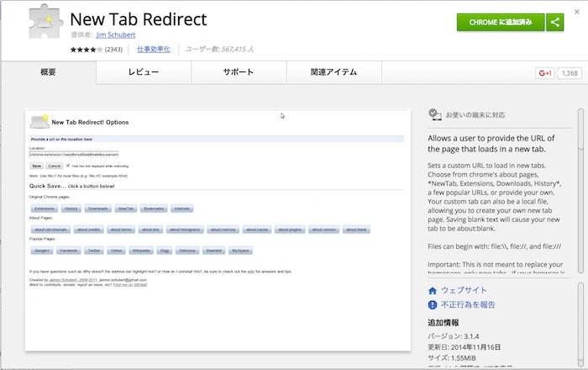Click the CHROME に追加済み button
This screenshot has height=370, width=588.
501,22
